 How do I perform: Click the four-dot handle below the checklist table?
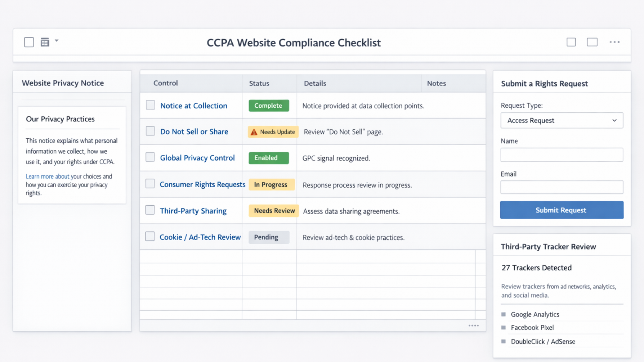coord(474,325)
